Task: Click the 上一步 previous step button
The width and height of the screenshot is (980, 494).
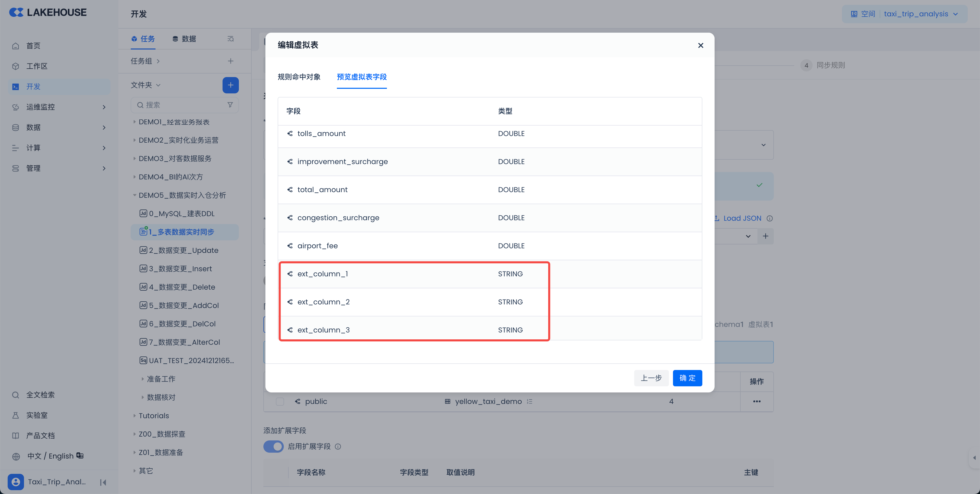Action: (x=651, y=378)
